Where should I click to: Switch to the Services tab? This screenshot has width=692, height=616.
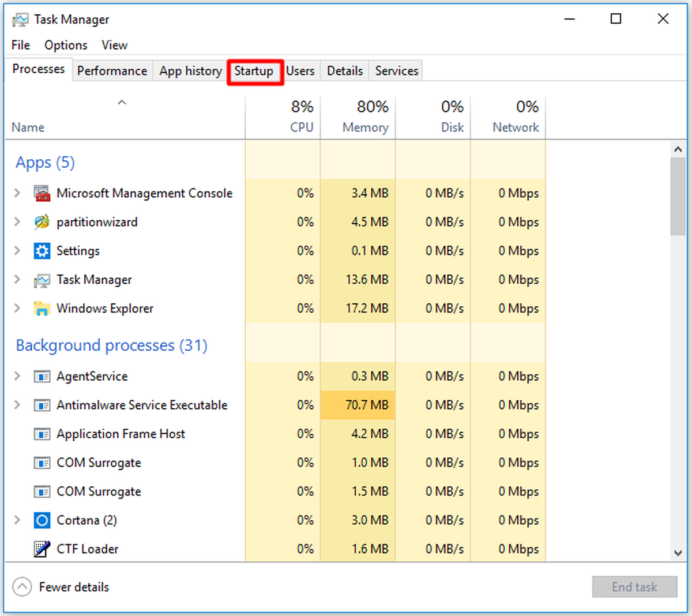397,71
